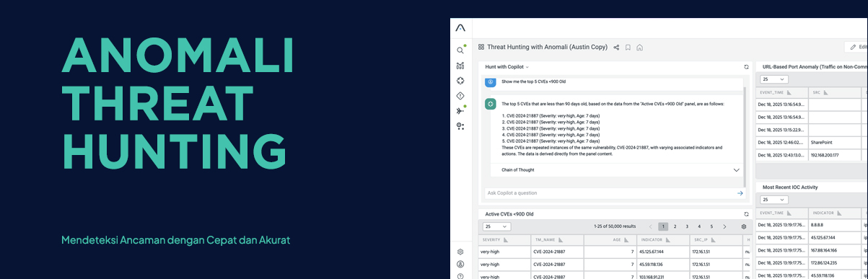This screenshot has width=868, height=279.
Task: Open the user profile icon in the sidebar
Action: (x=460, y=265)
